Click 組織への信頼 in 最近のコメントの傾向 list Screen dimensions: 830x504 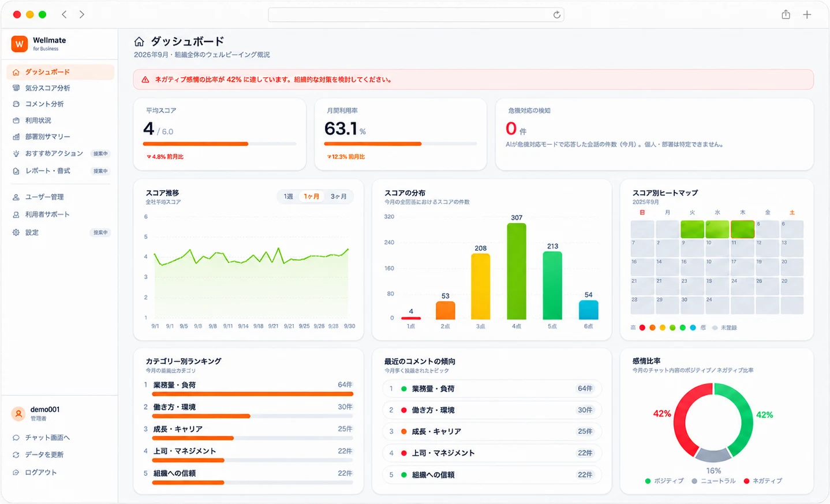click(492, 475)
